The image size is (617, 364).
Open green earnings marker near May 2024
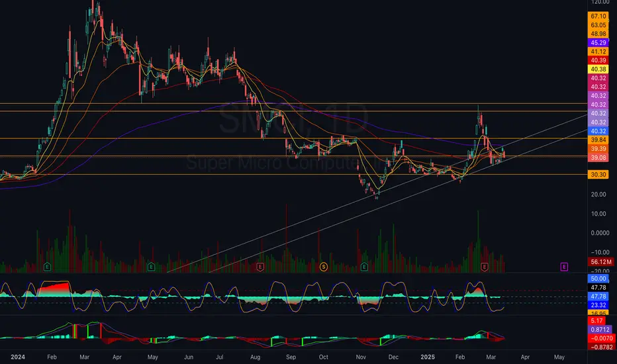151,267
